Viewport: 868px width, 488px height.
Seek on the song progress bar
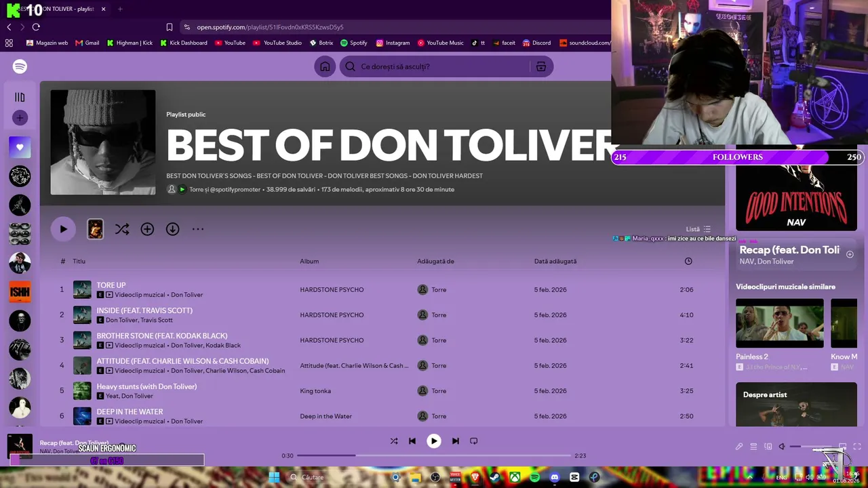click(x=434, y=455)
